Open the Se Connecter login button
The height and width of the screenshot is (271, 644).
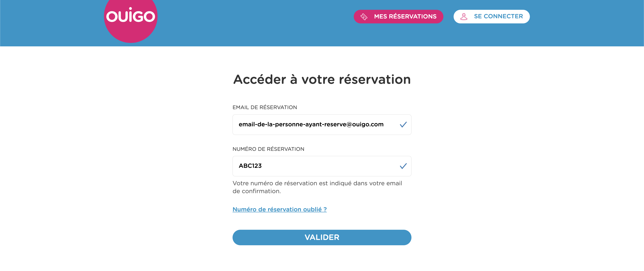pyautogui.click(x=492, y=16)
